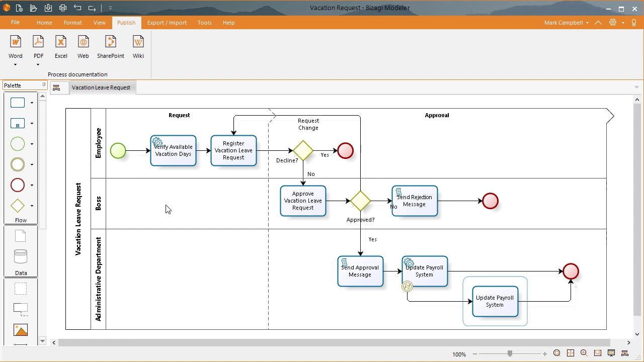Open the Export / Import tab

click(167, 23)
